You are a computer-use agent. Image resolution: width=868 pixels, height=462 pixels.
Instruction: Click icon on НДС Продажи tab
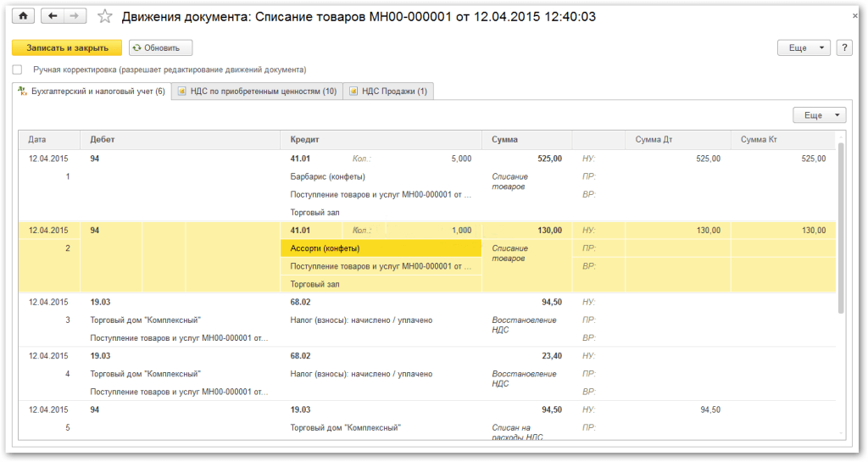(353, 92)
